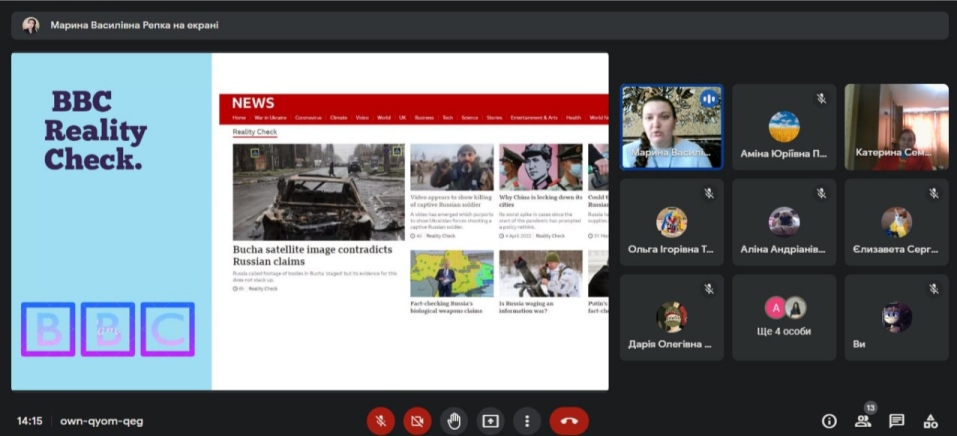Viewport: 957px width, 436px height.
Task: Click the meeting code own-qyom-qeg
Action: 102,421
